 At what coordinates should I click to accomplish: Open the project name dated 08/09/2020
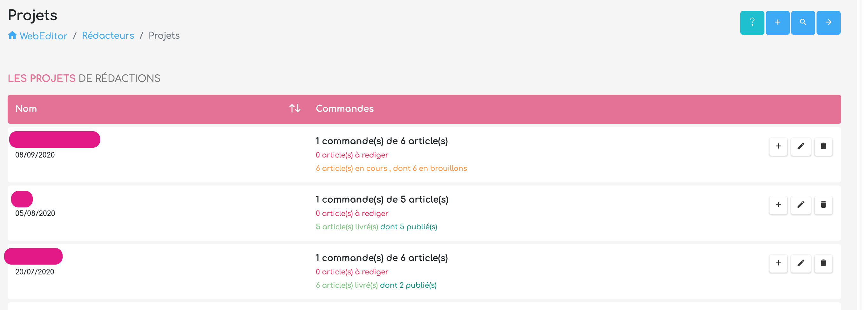point(55,139)
